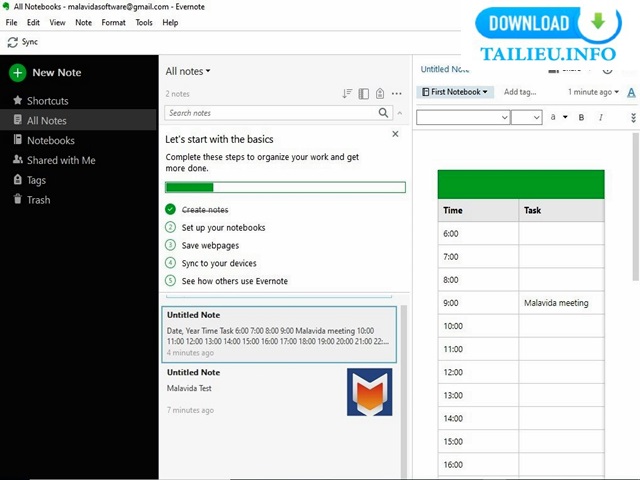Click the sort notes icon

click(347, 93)
